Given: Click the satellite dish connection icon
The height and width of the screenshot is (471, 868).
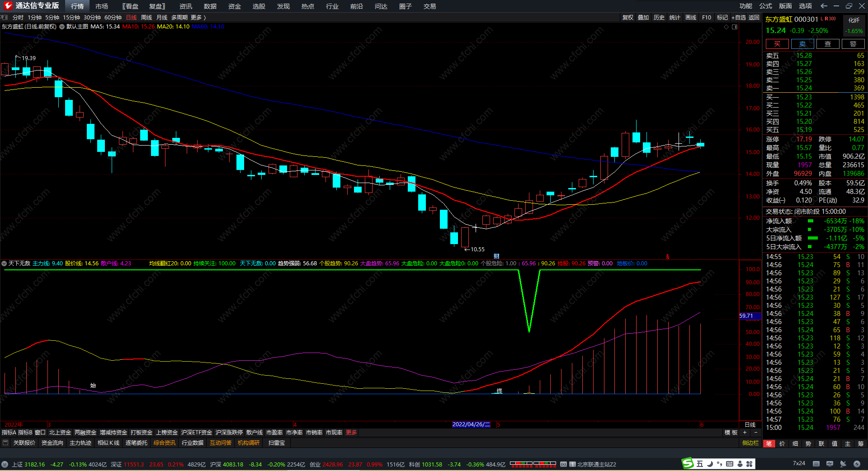Looking at the screenshot, I should coord(843,464).
